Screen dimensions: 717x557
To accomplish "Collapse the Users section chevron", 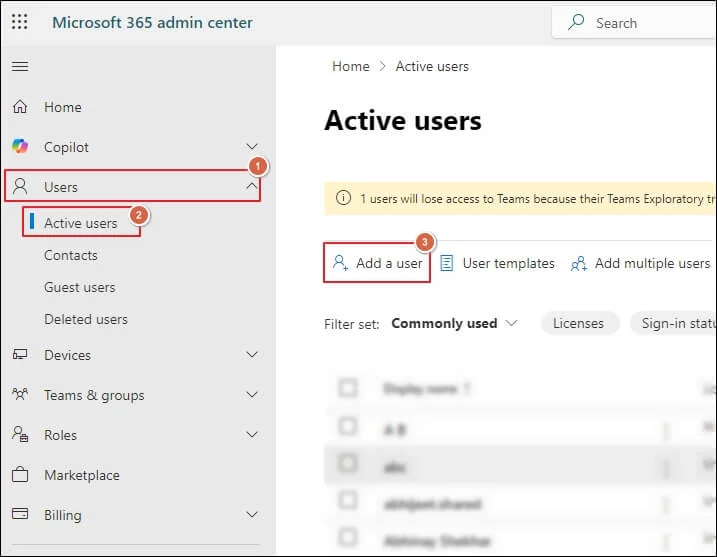I will pyautogui.click(x=252, y=187).
